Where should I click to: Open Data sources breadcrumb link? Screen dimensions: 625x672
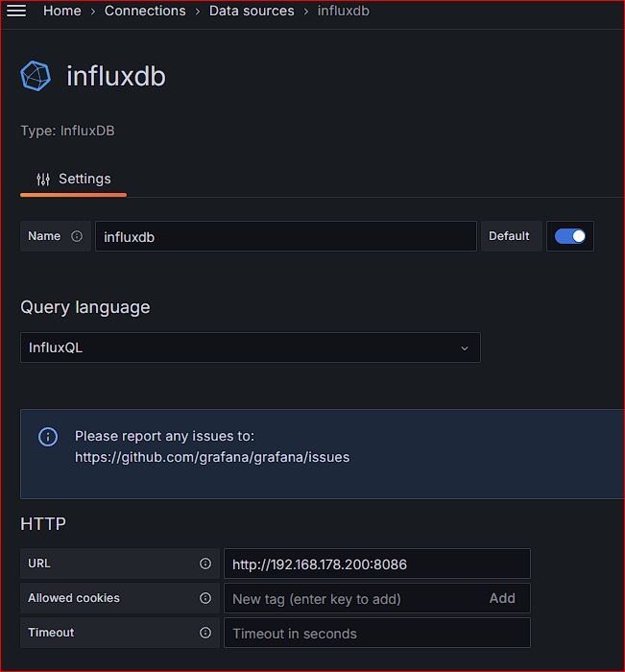point(252,11)
